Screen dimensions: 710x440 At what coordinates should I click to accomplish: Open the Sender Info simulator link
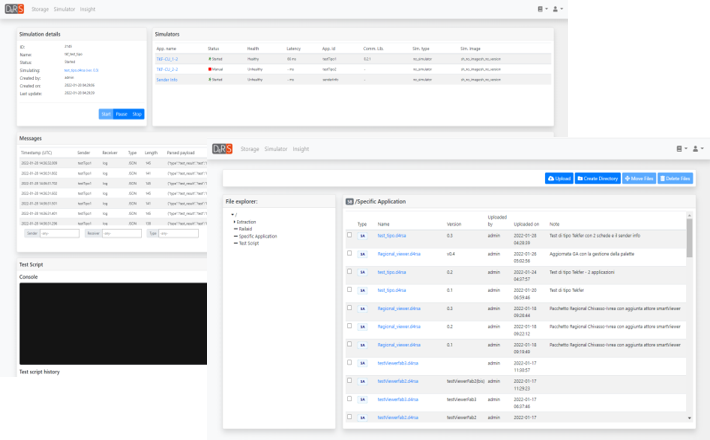(167, 79)
